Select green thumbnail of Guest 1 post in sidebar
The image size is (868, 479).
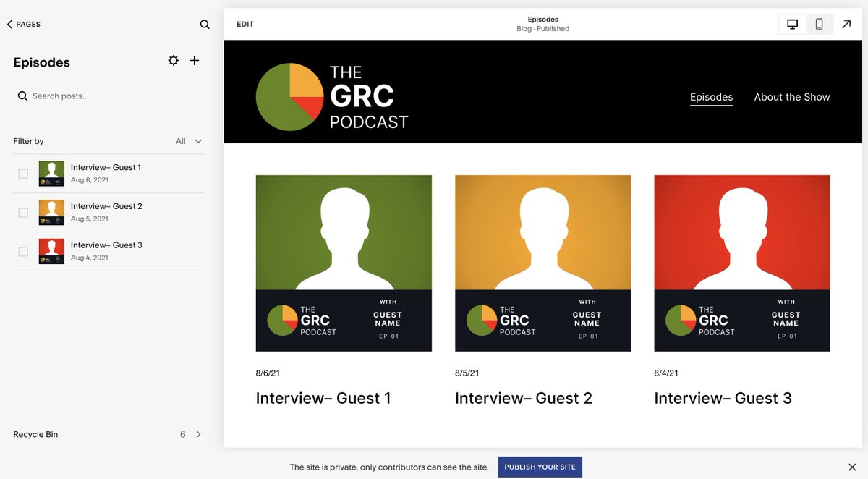(51, 174)
